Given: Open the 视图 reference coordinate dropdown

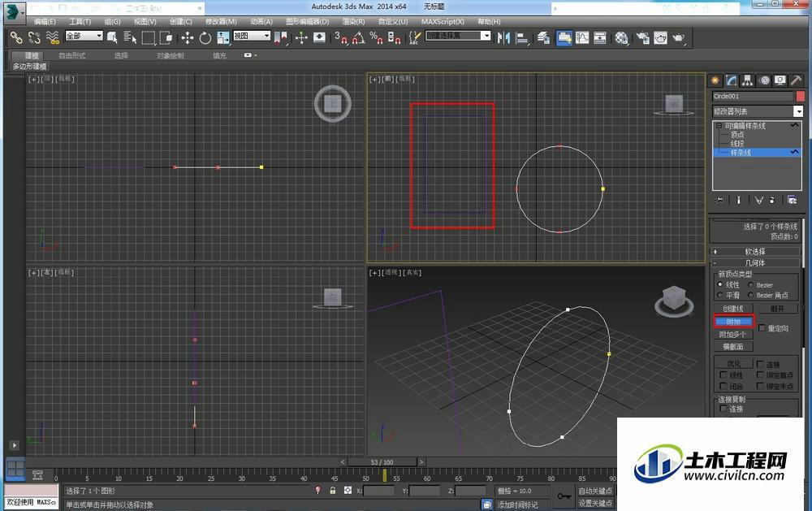Looking at the screenshot, I should click(252, 36).
